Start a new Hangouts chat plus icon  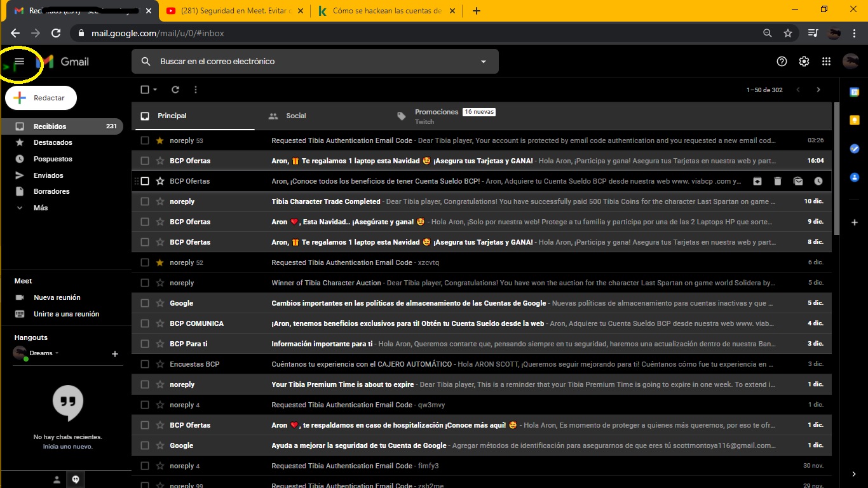(115, 353)
